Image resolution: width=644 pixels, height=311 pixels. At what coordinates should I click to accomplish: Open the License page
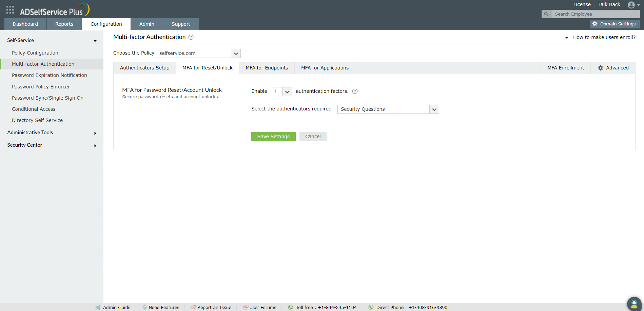pyautogui.click(x=582, y=4)
